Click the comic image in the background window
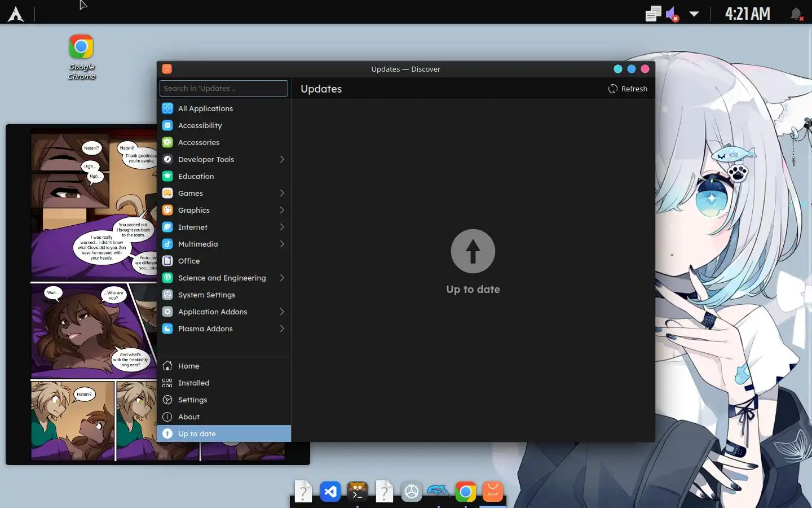The width and height of the screenshot is (812, 508). pos(94,294)
